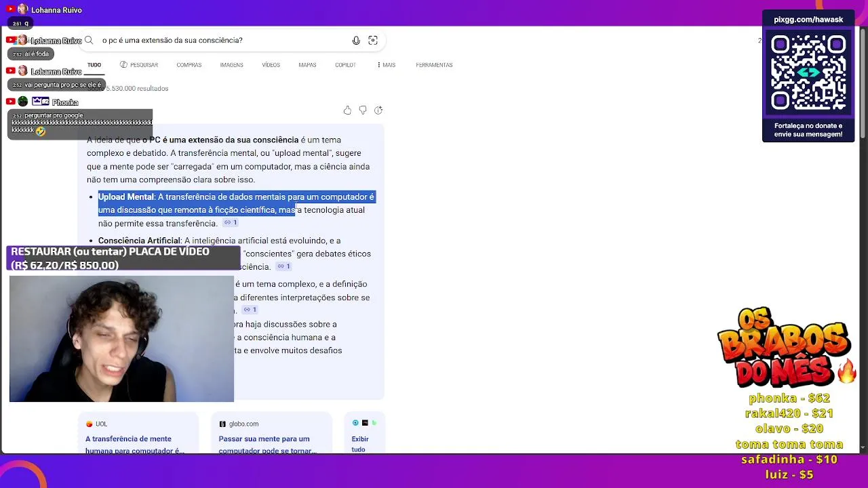Click the copilot sparkle icon beside thumbs down
This screenshot has height=488, width=868.
378,110
